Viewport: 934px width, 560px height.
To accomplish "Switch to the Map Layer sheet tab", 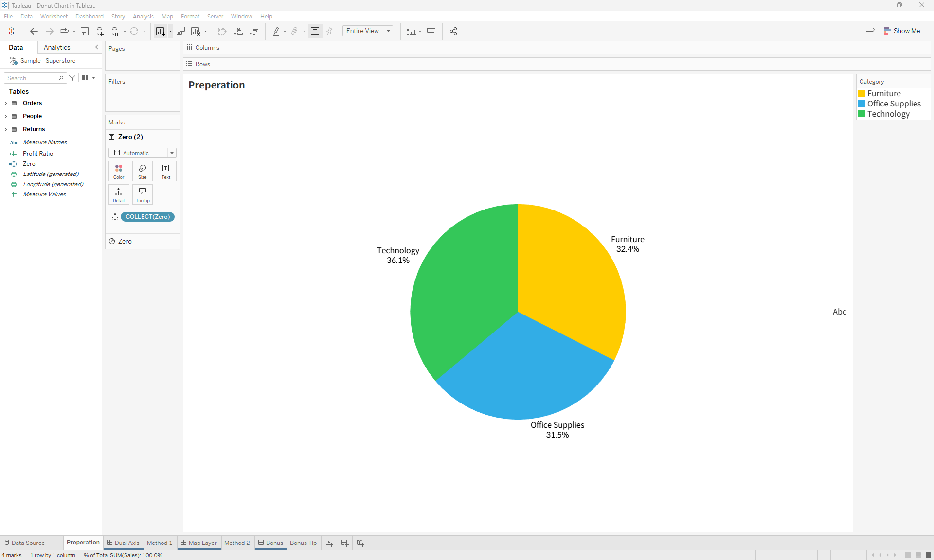I will 198,542.
